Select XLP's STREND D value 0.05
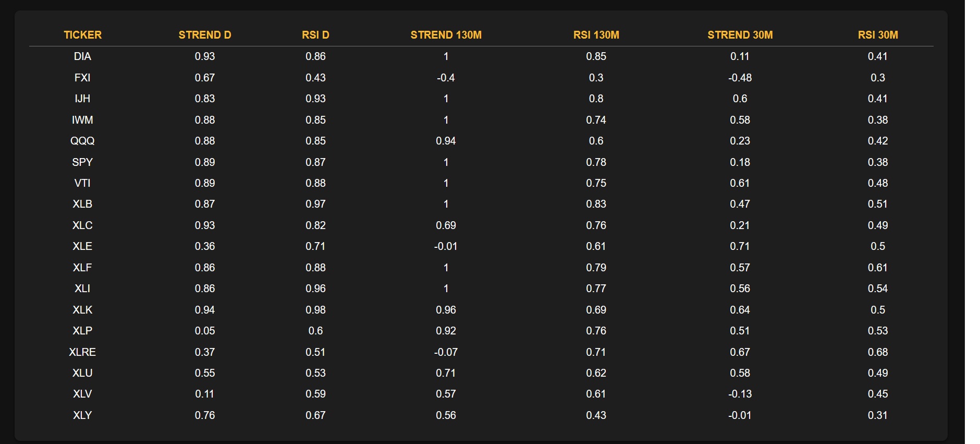Image resolution: width=980 pixels, height=444 pixels. 204,331
